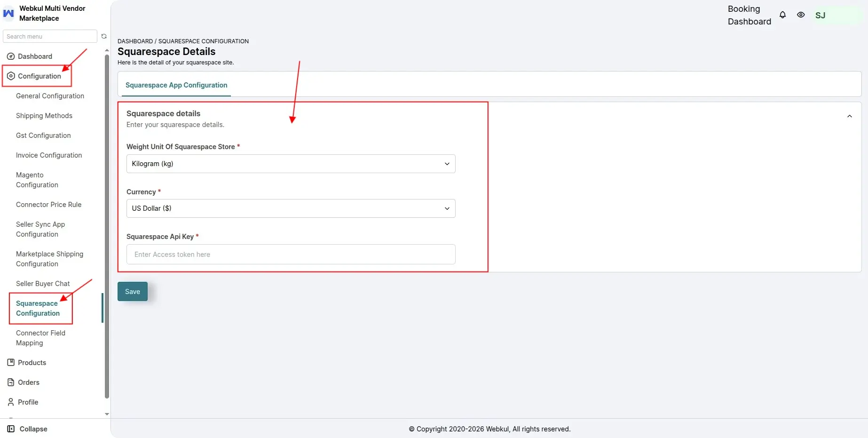
Task: Open the SJ user profile avatar
Action: pyautogui.click(x=820, y=16)
